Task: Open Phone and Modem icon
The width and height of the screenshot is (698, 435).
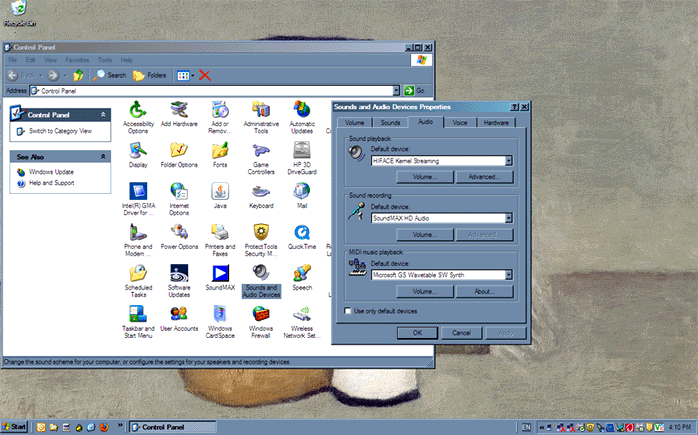Action: click(x=138, y=240)
